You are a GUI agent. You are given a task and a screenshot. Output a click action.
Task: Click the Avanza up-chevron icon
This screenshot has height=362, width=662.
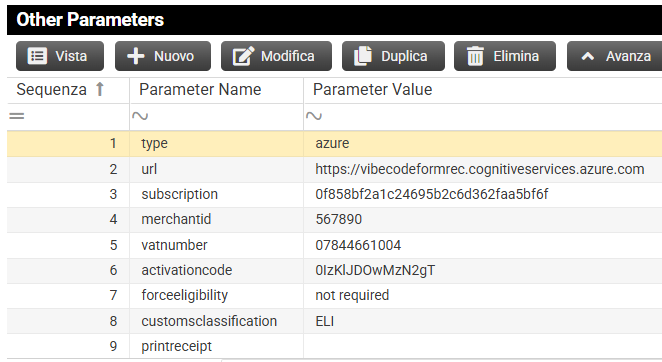click(x=588, y=56)
